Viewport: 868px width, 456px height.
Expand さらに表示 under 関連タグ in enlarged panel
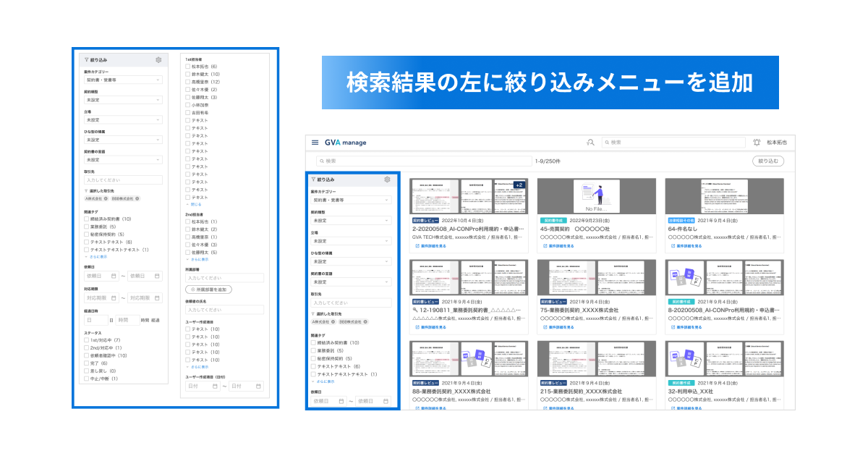pyautogui.click(x=95, y=257)
